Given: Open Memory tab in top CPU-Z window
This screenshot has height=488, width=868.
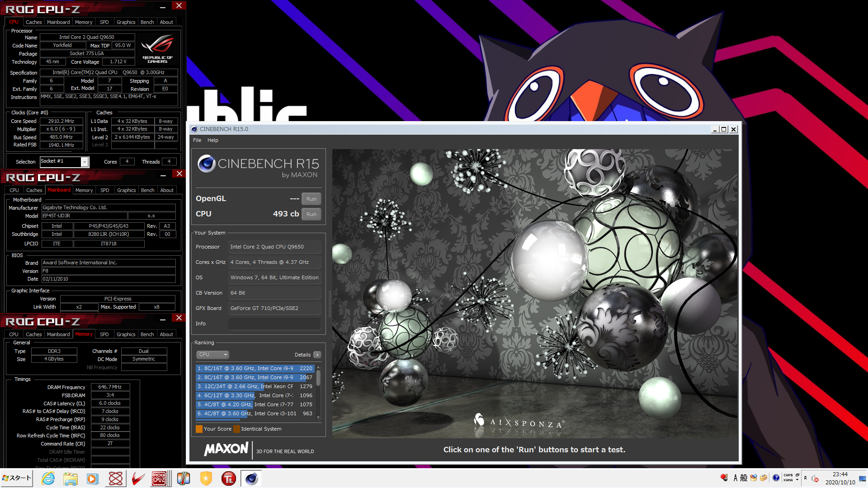Looking at the screenshot, I should coord(84,22).
